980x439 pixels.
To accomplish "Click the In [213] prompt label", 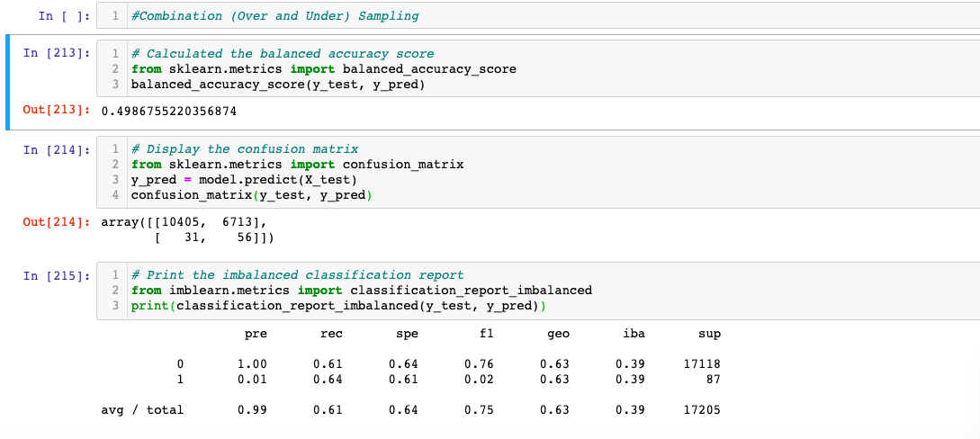I will pos(57,53).
